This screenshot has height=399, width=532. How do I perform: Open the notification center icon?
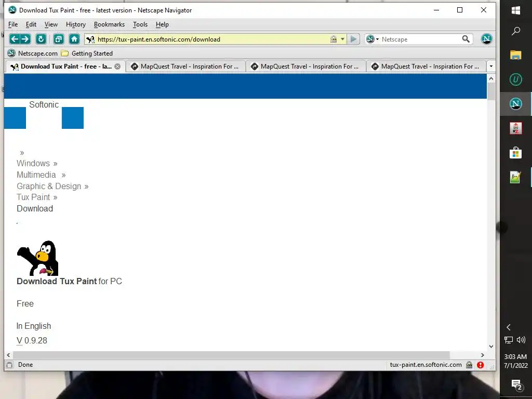(x=516, y=385)
